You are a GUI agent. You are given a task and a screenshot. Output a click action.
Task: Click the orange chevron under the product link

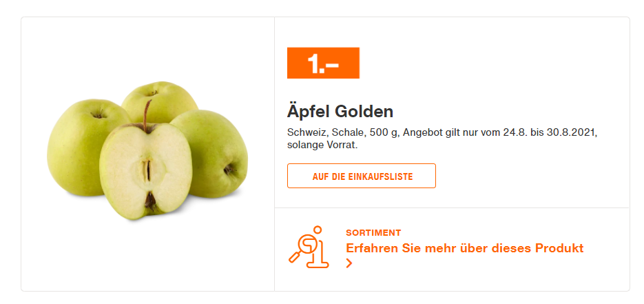point(349,263)
